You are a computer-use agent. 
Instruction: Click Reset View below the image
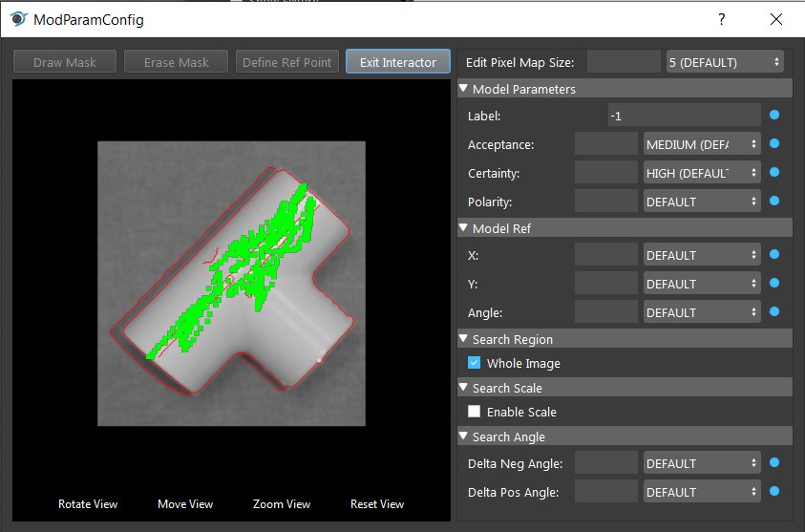[x=377, y=503]
